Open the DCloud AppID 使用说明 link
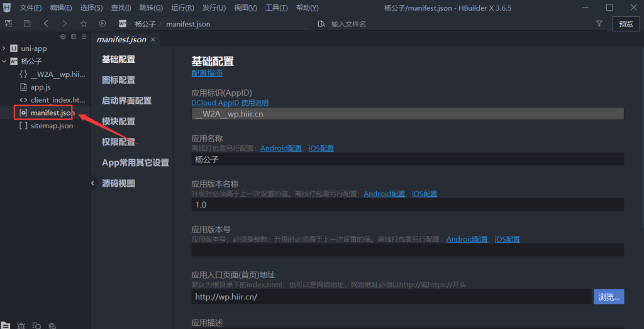This screenshot has height=329, width=644. 230,103
